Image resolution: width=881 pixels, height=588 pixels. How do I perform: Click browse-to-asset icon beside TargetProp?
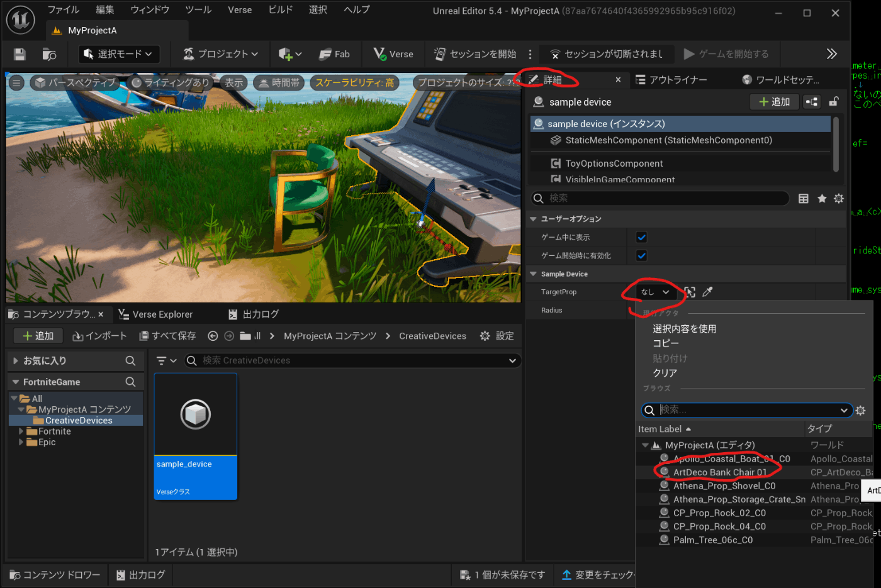[x=690, y=292]
